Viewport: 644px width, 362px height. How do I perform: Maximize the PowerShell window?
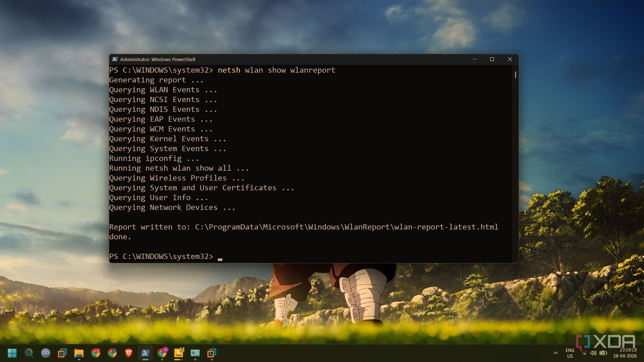[x=492, y=59]
